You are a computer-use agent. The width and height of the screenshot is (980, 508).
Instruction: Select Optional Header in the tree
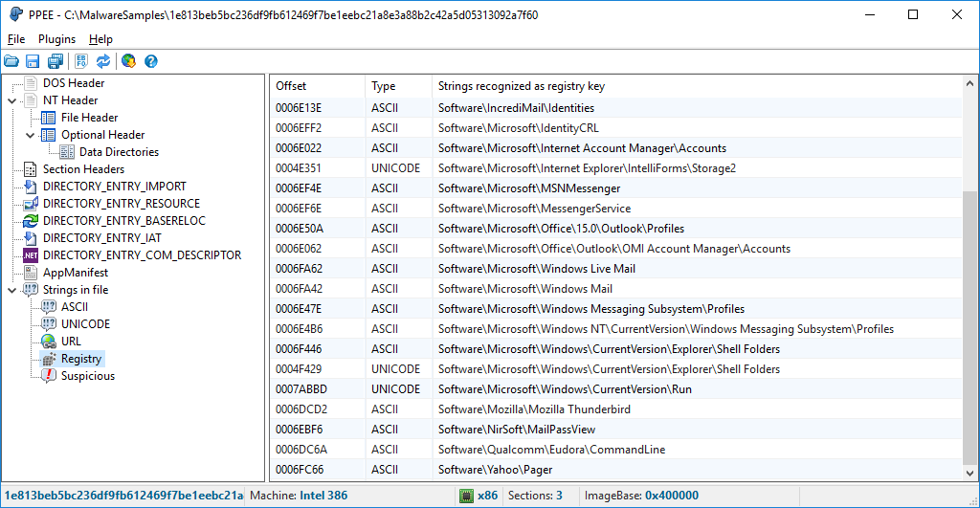(x=103, y=134)
